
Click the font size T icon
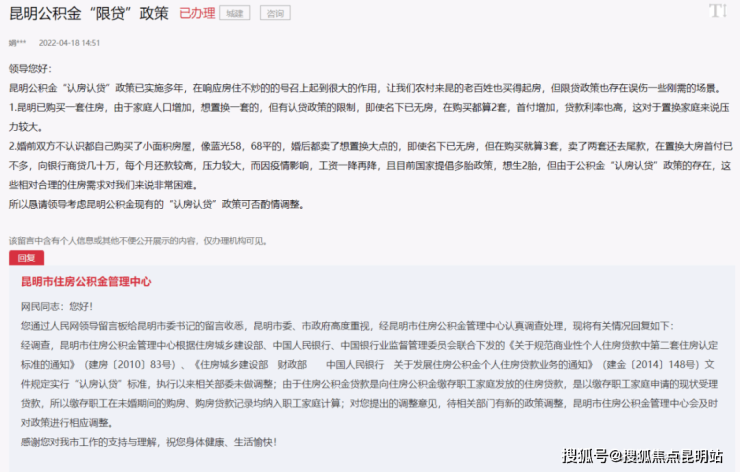coord(717,11)
